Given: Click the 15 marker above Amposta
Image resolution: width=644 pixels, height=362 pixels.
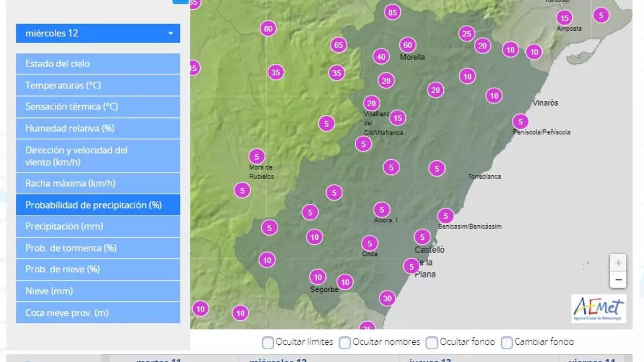Looking at the screenshot, I should (564, 18).
